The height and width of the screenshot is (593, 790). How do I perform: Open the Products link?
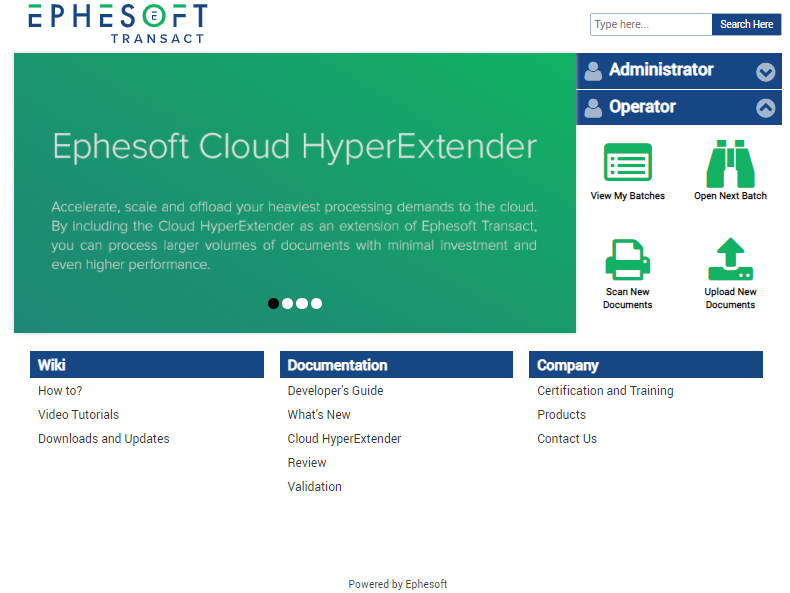click(561, 415)
